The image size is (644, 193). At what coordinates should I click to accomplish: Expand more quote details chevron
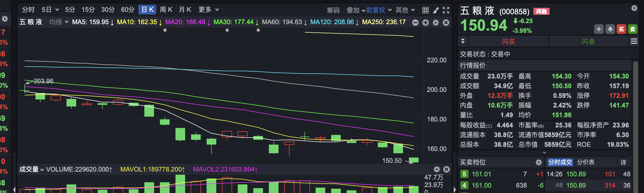544,153
